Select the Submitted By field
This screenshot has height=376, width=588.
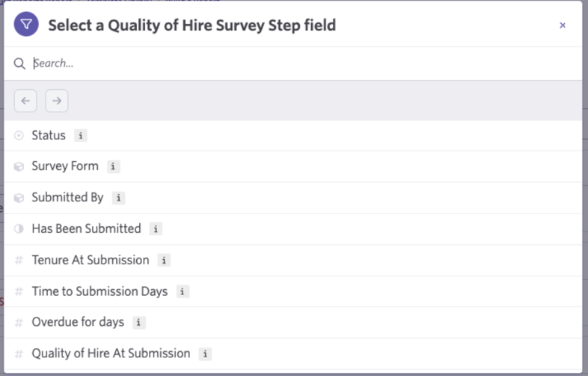click(293, 198)
